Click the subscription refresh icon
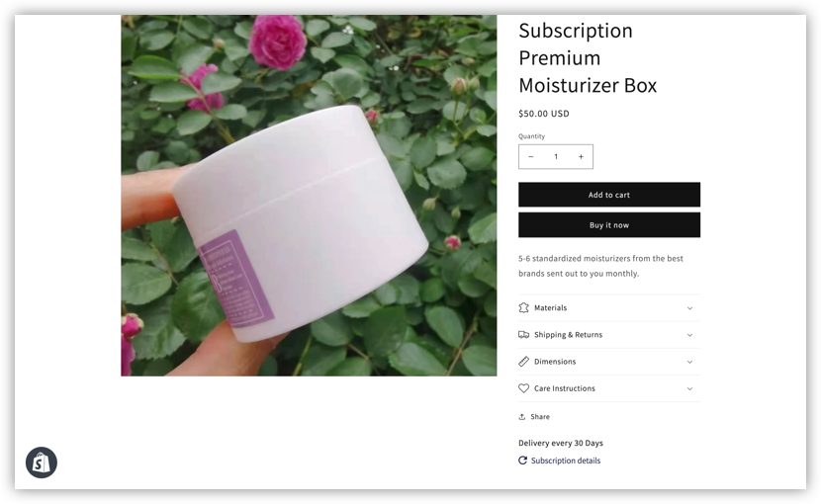The width and height of the screenshot is (821, 504). click(x=522, y=461)
